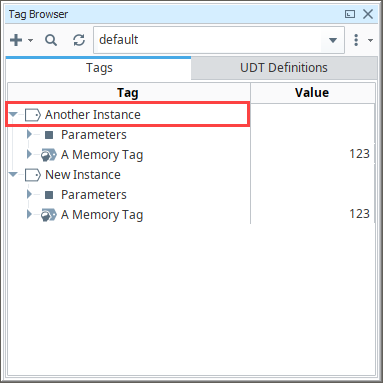383x383 pixels.
Task: Click memory tag icon under Another Instance
Action: tap(49, 155)
